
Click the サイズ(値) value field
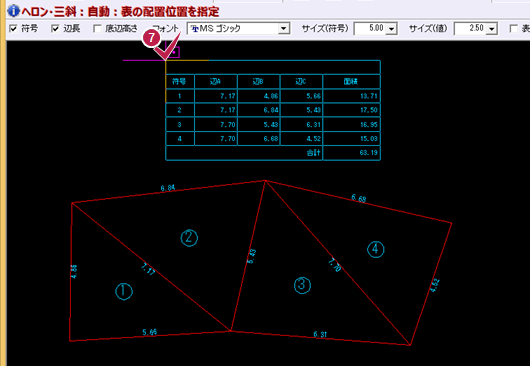tap(471, 29)
